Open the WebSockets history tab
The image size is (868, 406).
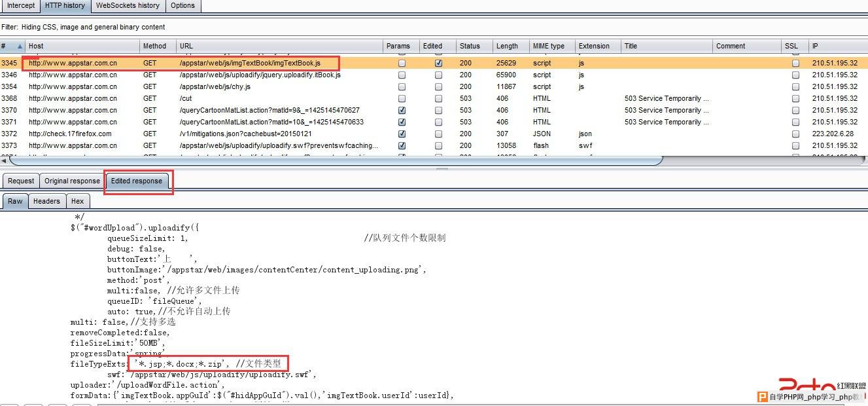[128, 6]
